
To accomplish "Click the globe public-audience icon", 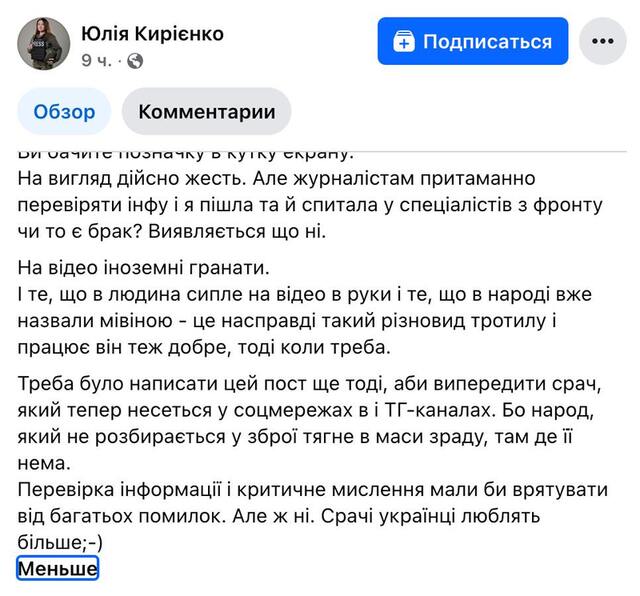I will pyautogui.click(x=135, y=61).
